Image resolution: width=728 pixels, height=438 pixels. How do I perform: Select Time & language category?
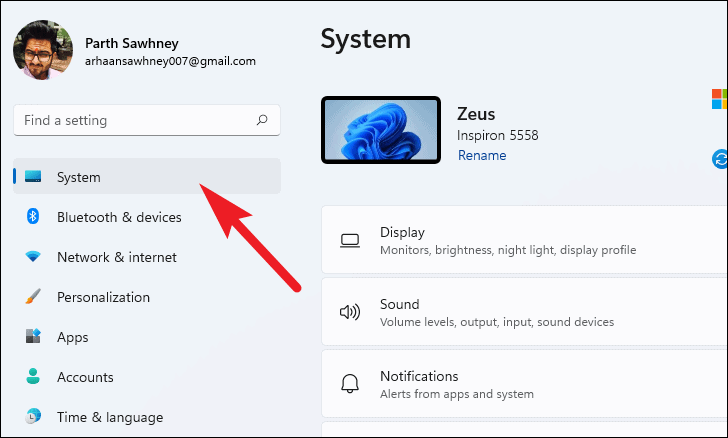(x=147, y=416)
